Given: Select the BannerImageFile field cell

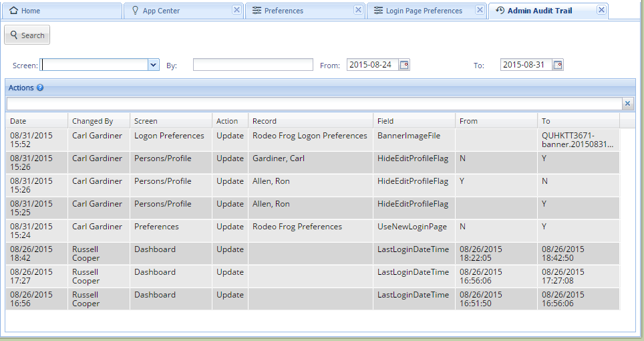Looking at the screenshot, I should (x=414, y=140).
